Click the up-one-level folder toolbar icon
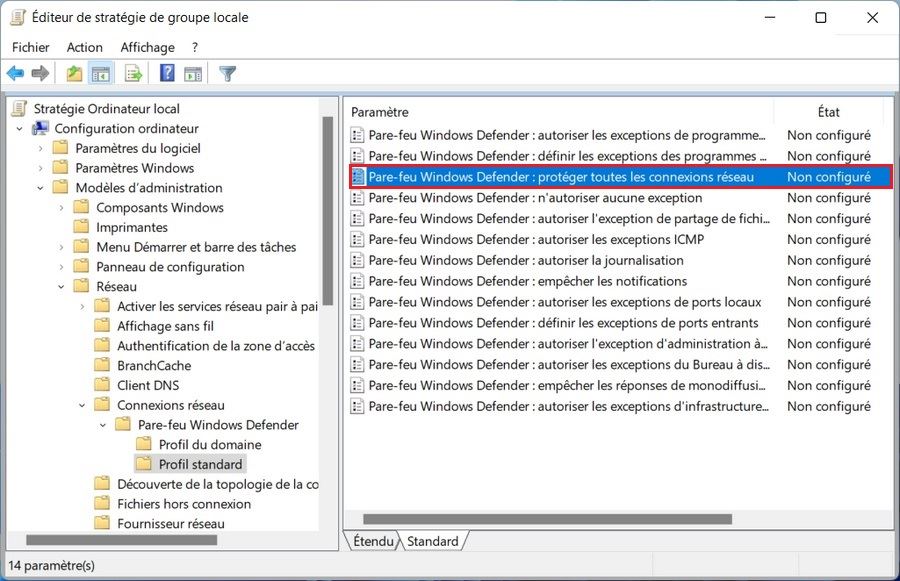900x581 pixels. tap(74, 73)
